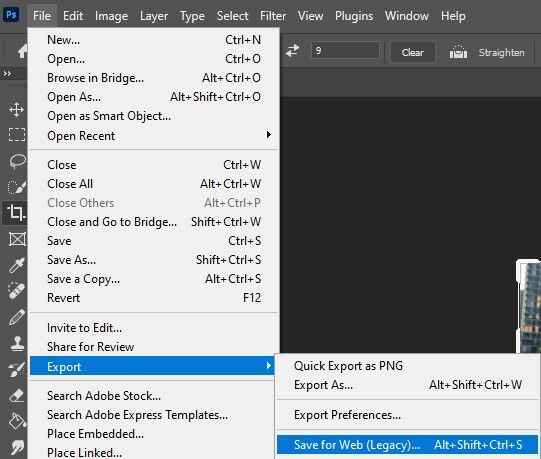Select the Spot Healing Brush tool

pyautogui.click(x=17, y=290)
